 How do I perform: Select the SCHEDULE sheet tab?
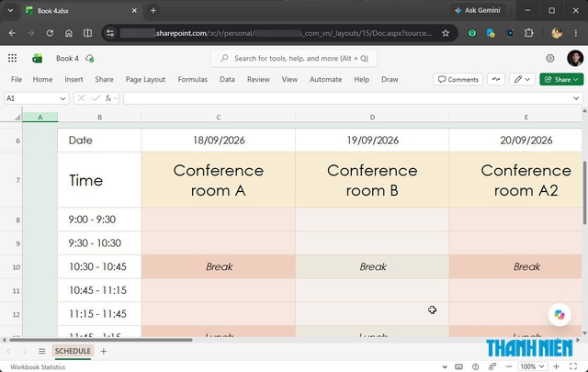73,351
